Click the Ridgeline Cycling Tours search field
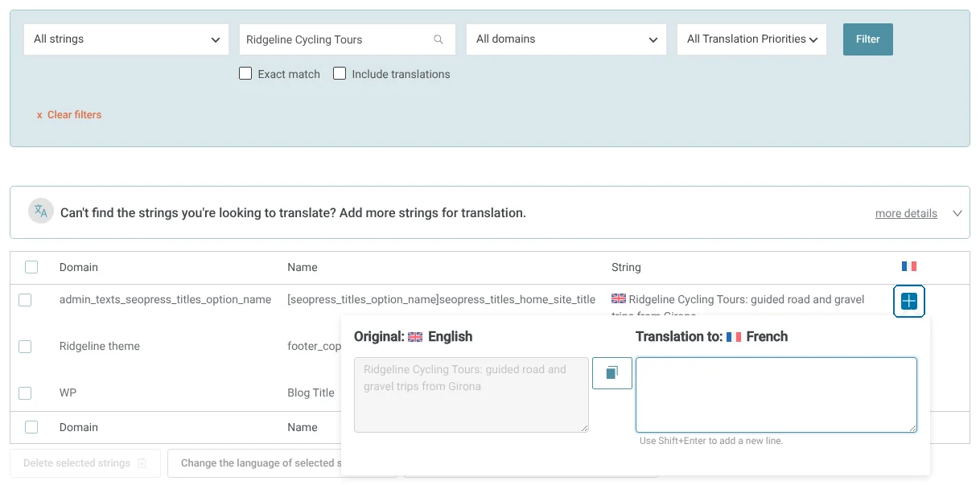980x485 pixels. click(348, 39)
